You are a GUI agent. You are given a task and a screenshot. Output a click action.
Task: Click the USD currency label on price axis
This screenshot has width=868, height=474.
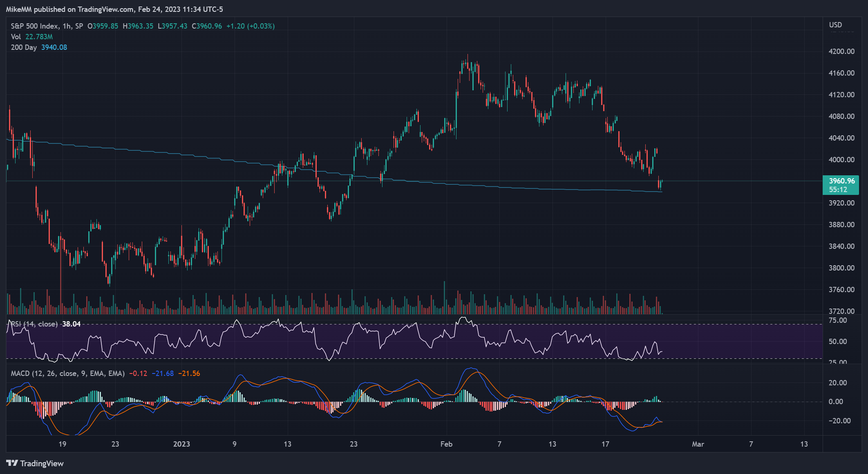tap(835, 25)
